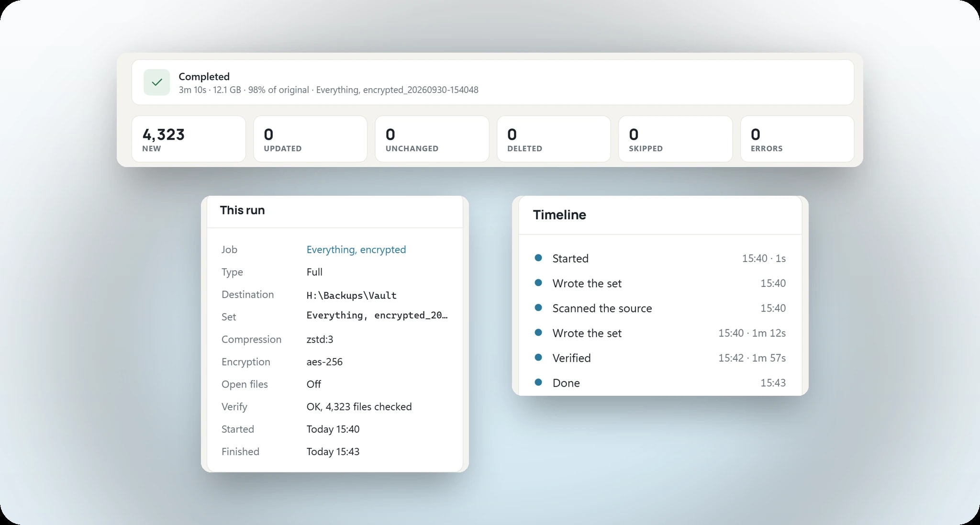Select the 0 Deleted stat card
The height and width of the screenshot is (525, 980).
[554, 139]
